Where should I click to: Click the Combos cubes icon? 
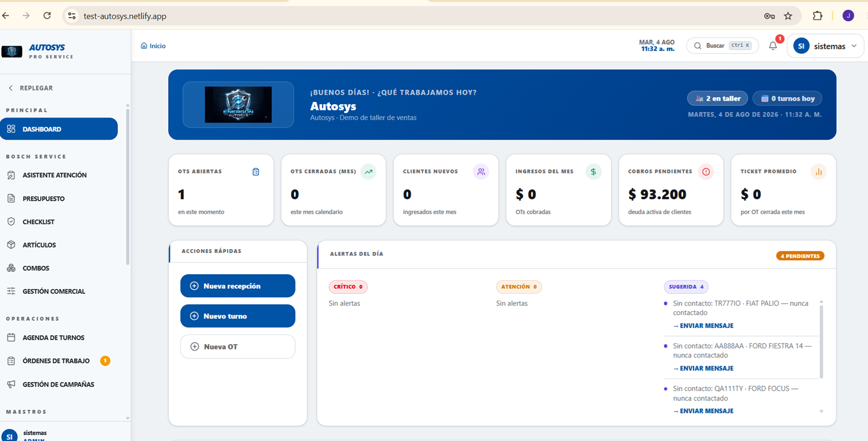point(11,268)
